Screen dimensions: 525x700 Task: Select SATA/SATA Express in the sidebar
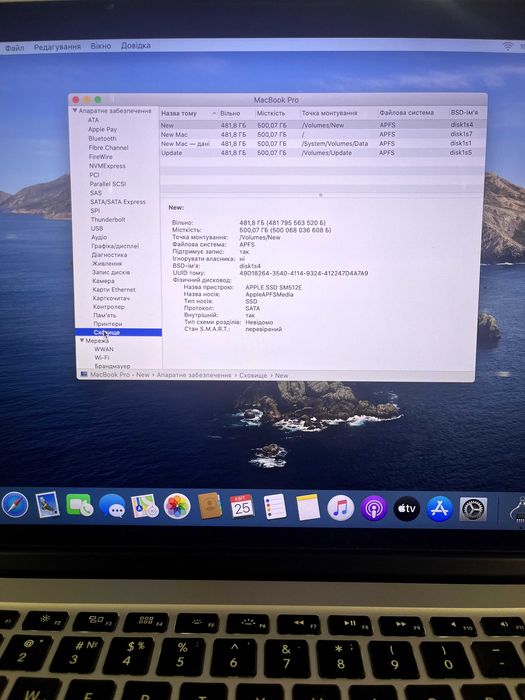tap(118, 202)
